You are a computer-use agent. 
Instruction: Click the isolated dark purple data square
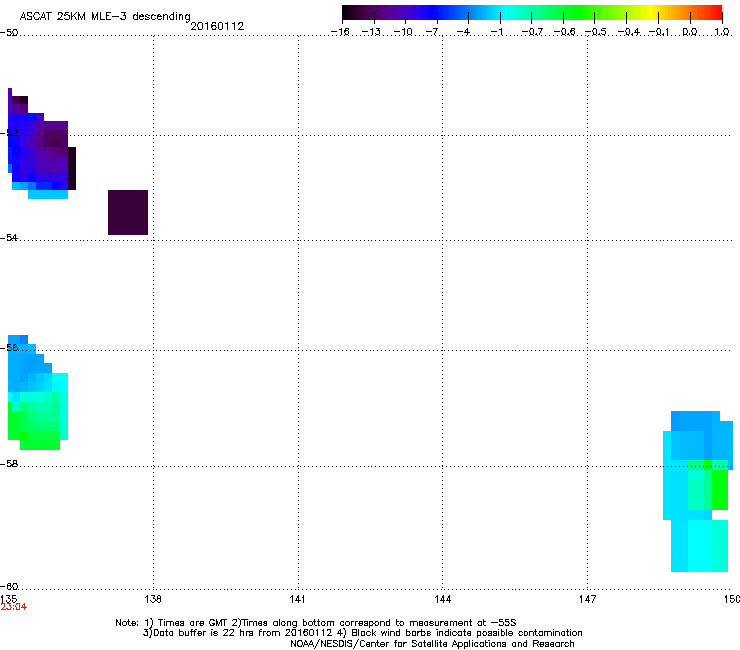click(128, 212)
